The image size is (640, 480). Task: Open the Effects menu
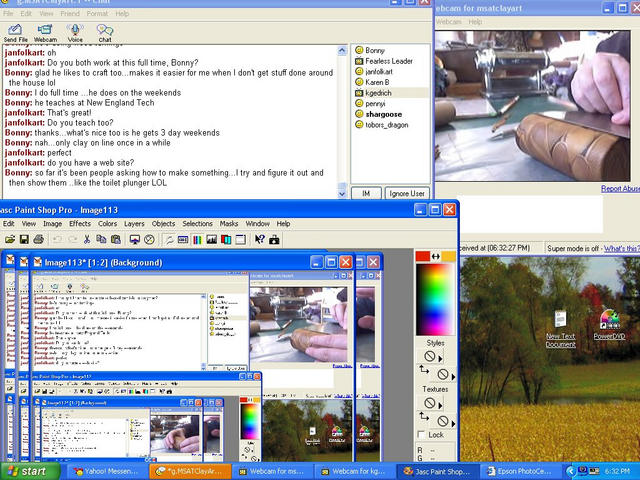[x=80, y=224]
